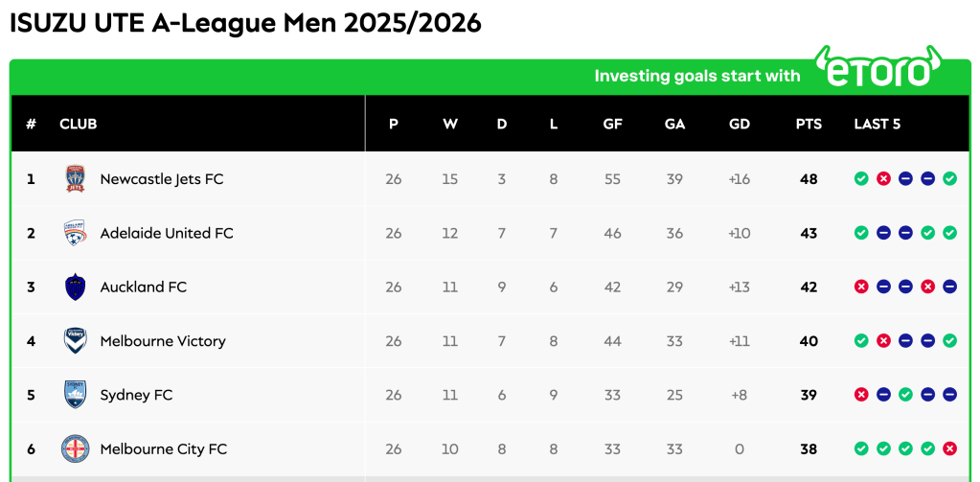The width and height of the screenshot is (980, 482).
Task: Click the PTS column header
Action: tap(809, 125)
